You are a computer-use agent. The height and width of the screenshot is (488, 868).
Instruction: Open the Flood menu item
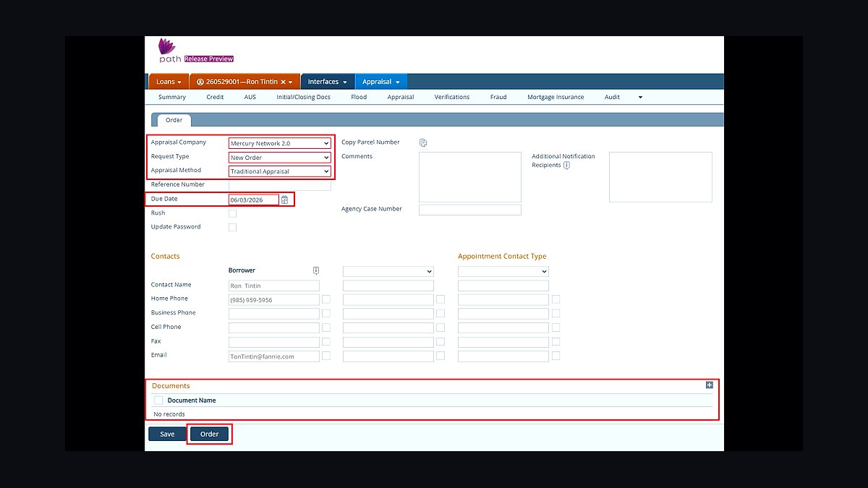[x=359, y=97]
